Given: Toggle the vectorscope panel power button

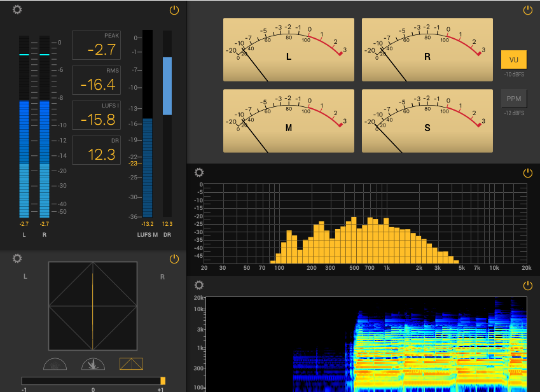Looking at the screenshot, I should (x=174, y=259).
